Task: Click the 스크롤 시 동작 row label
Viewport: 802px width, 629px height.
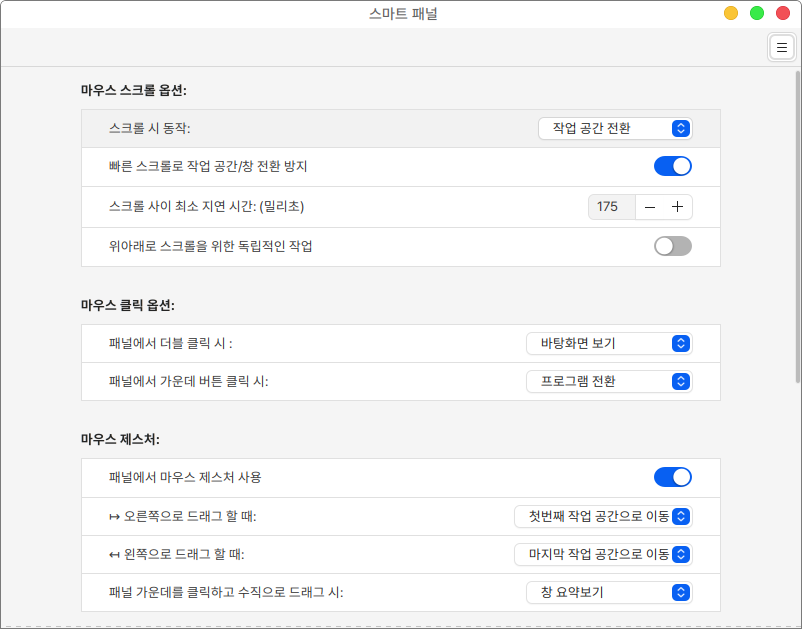Action: tap(149, 128)
